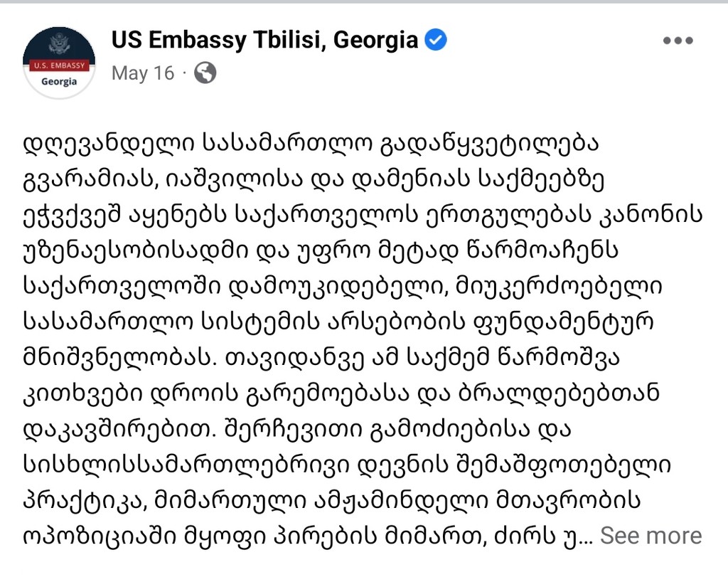This screenshot has height=577, width=728.
Task: Click the globe public audience icon
Action: [x=205, y=73]
